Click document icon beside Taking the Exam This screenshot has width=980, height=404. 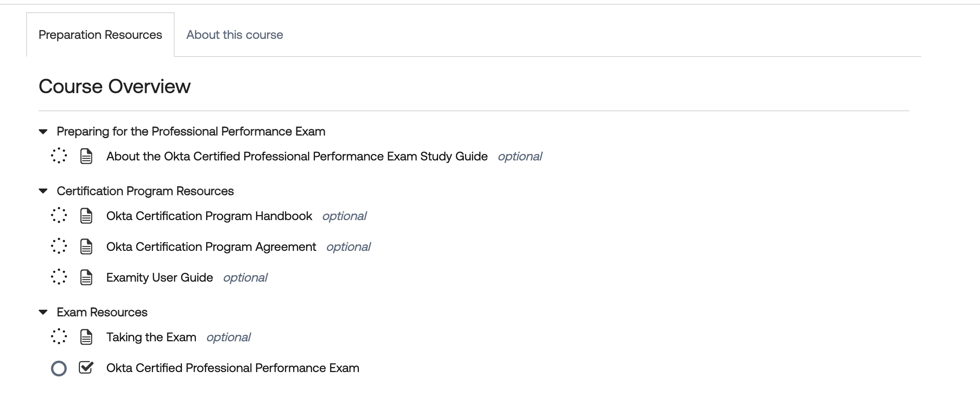point(86,337)
